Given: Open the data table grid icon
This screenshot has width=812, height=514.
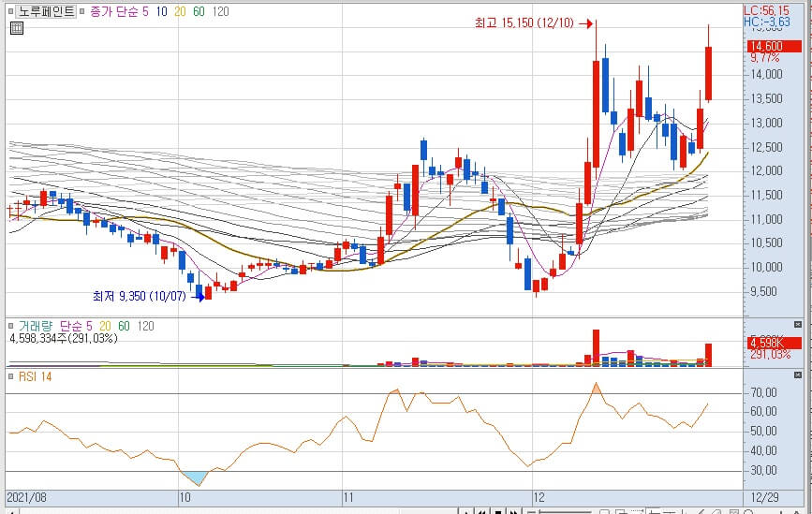Looking at the screenshot, I should coord(17,28).
